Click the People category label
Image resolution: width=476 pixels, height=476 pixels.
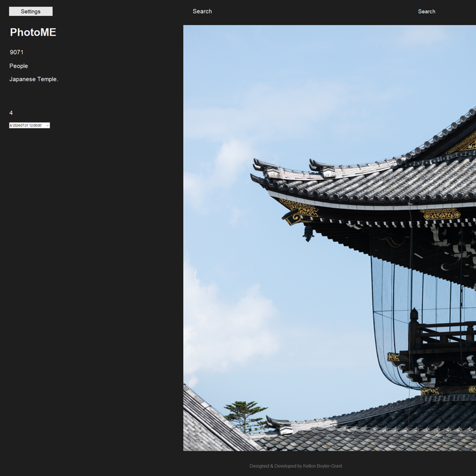tap(19, 66)
